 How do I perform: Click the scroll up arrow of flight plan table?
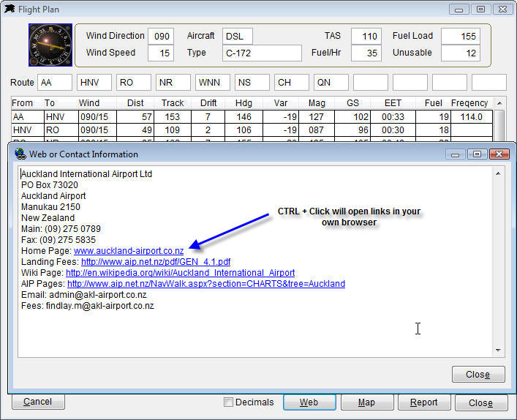499,103
